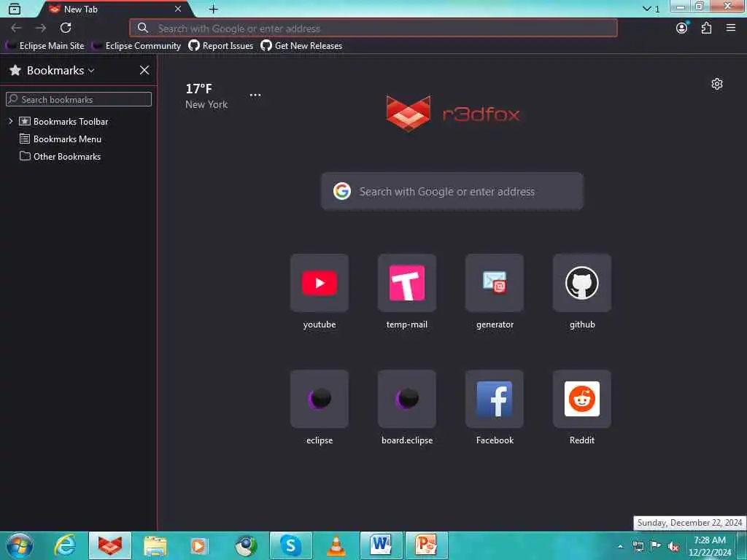Image resolution: width=747 pixels, height=560 pixels.
Task: Launch Internet Explorer from taskbar
Action: pyautogui.click(x=65, y=545)
